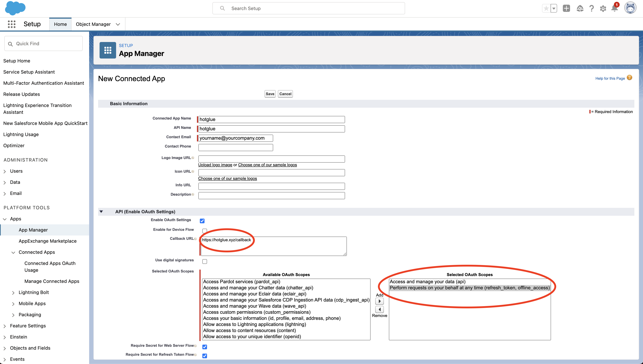Image resolution: width=643 pixels, height=364 pixels.
Task: Uncheck Enable OAuth Settings checkbox
Action: [x=202, y=221]
